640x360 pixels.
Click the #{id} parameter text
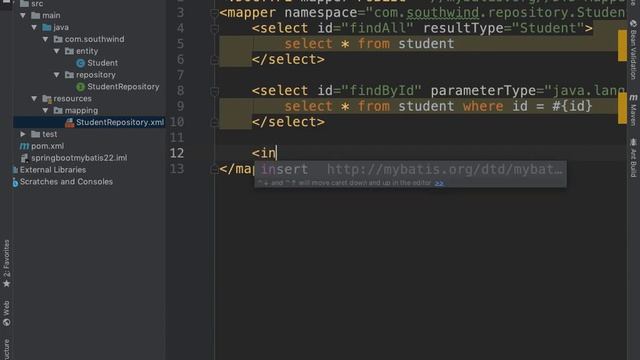[x=572, y=106]
